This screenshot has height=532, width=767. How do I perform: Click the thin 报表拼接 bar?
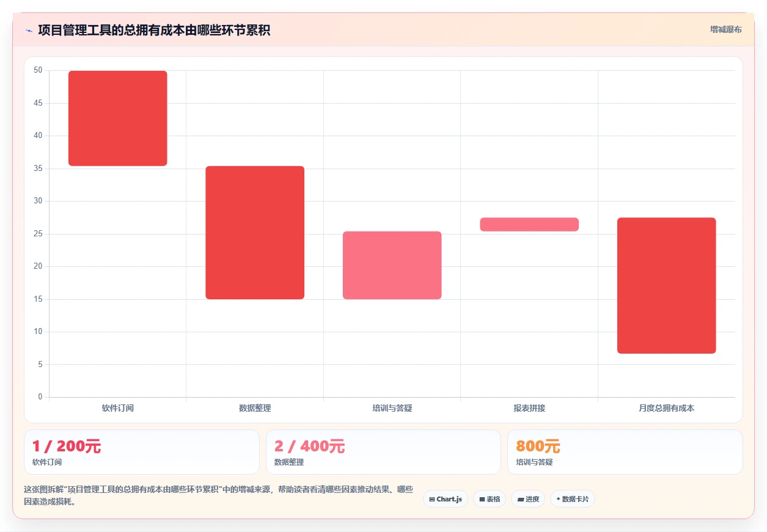pyautogui.click(x=529, y=224)
